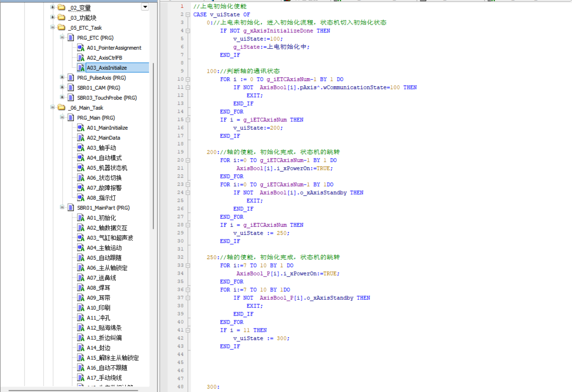Click the PRG_Main program icon

pos(71,118)
